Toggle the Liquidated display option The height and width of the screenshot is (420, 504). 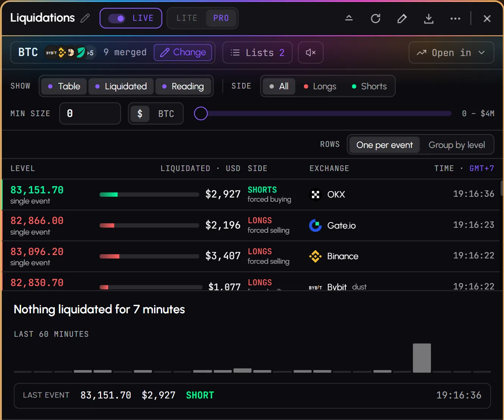121,86
